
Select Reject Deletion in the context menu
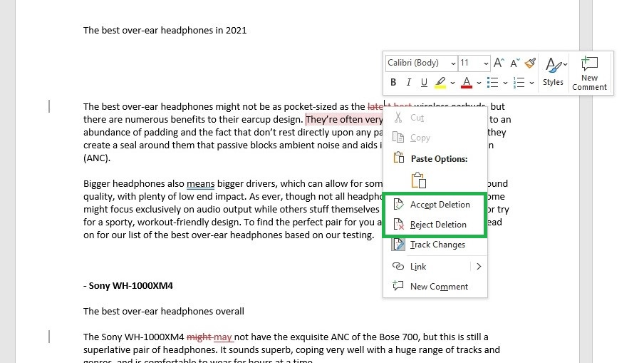click(x=435, y=225)
